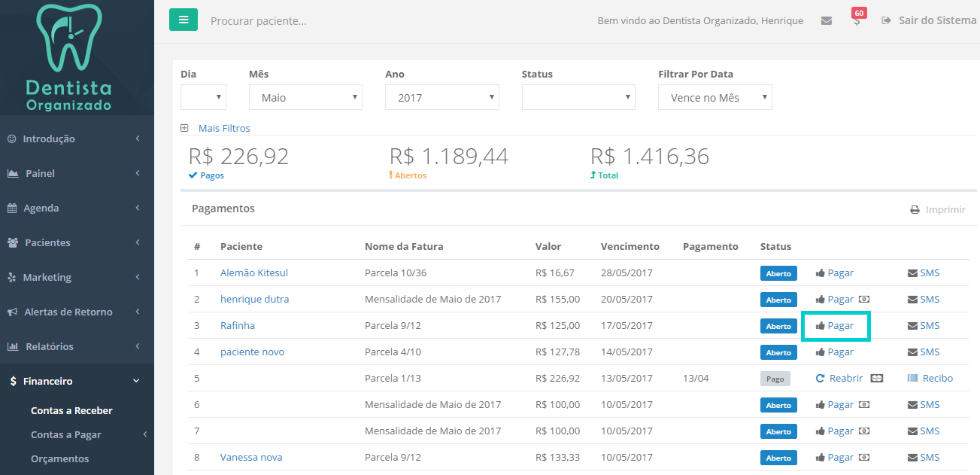Image resolution: width=980 pixels, height=475 pixels.
Task: Open Rafinha's patient profile link
Action: tap(238, 325)
